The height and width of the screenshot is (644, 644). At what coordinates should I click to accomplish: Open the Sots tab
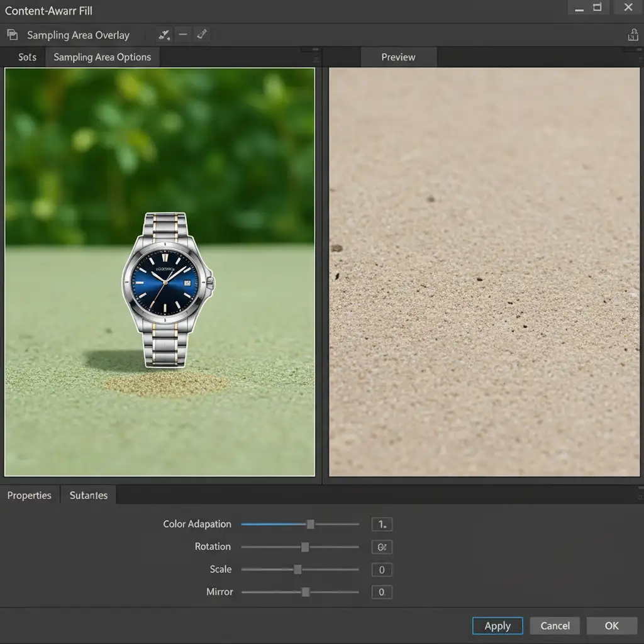pos(27,57)
